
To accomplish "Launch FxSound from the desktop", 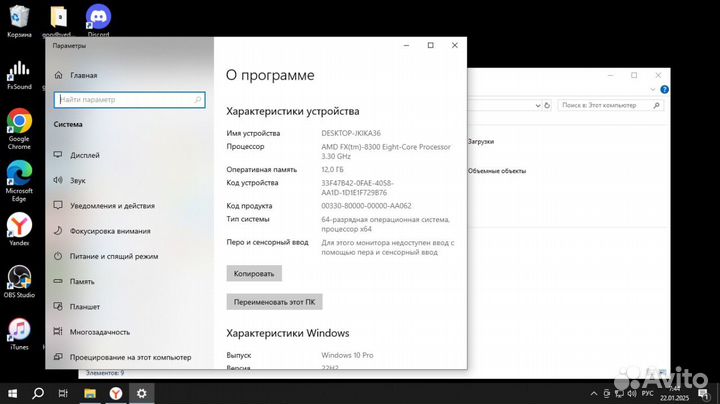I will 19,75.
